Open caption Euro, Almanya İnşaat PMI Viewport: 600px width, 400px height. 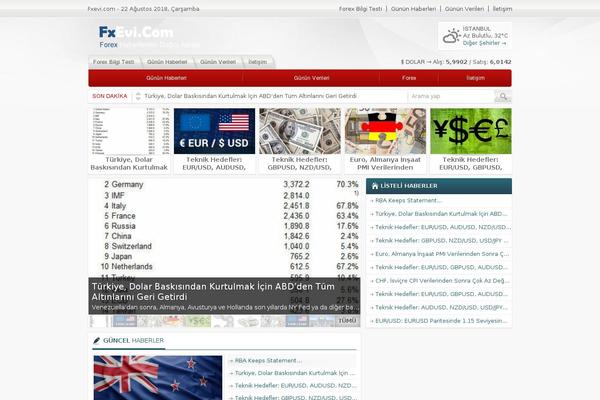[x=385, y=163]
